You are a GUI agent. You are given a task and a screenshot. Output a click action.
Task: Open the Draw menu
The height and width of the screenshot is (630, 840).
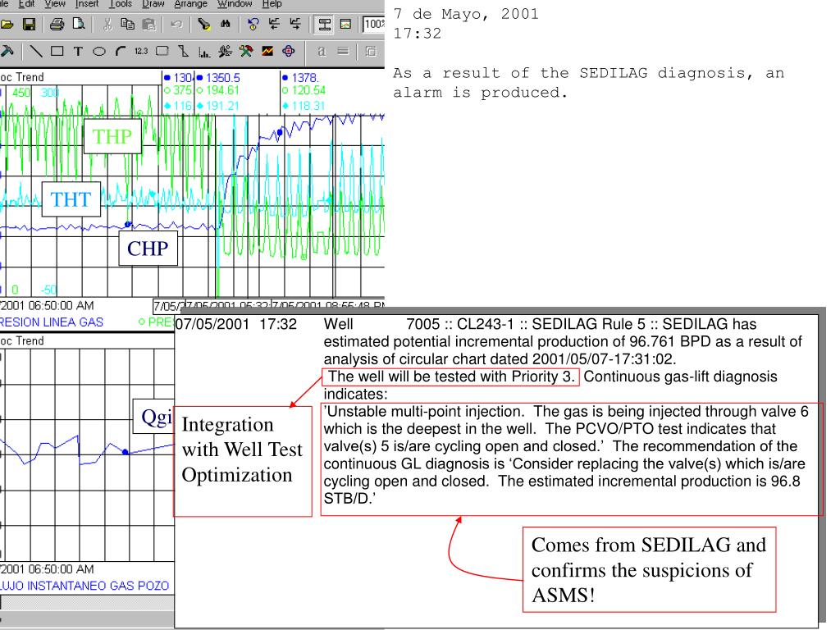153,4
